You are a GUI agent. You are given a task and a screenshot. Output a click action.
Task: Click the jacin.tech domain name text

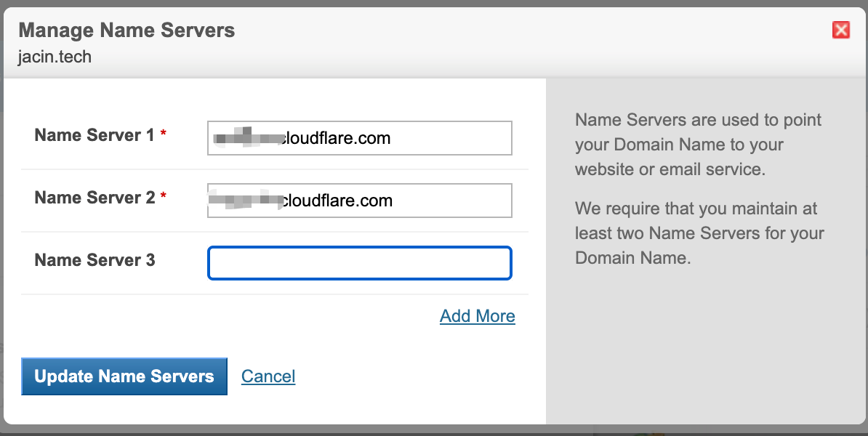55,56
